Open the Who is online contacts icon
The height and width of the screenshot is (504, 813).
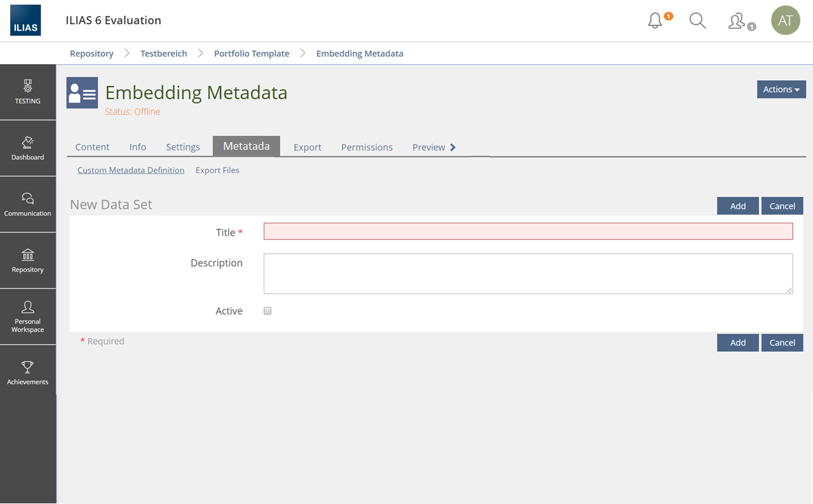(x=737, y=21)
